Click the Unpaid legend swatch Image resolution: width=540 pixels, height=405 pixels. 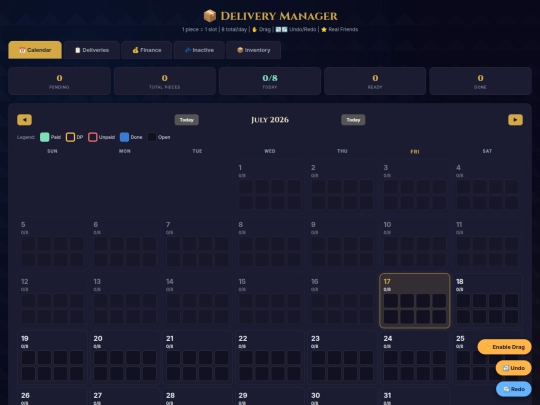(x=93, y=137)
